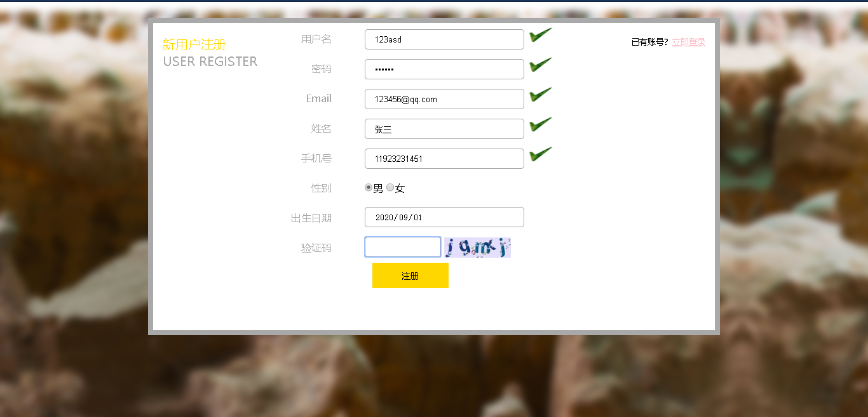The height and width of the screenshot is (417, 868).
Task: Open the 出生日期 date field 2020/09/01
Action: click(444, 217)
